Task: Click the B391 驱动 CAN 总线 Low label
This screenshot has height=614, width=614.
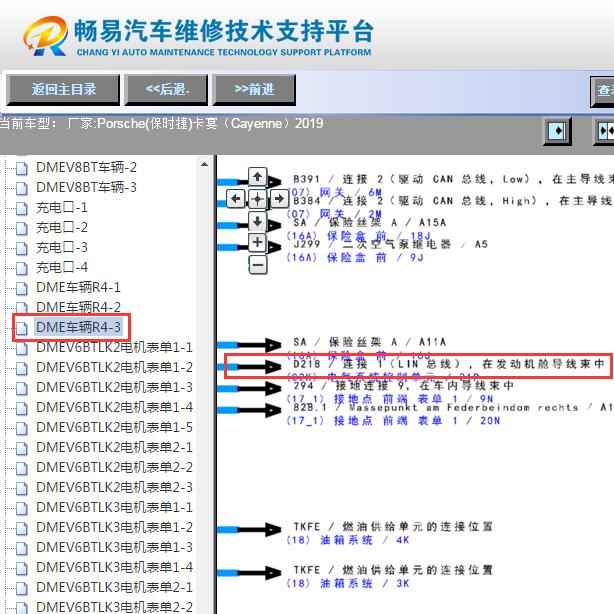Action: click(x=453, y=179)
